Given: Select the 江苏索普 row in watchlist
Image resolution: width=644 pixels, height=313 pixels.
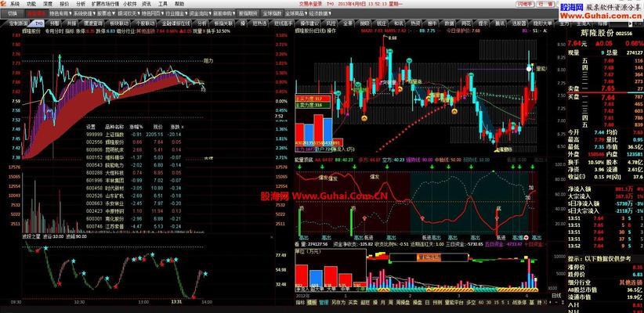Looking at the screenshot, I should click(135, 226).
